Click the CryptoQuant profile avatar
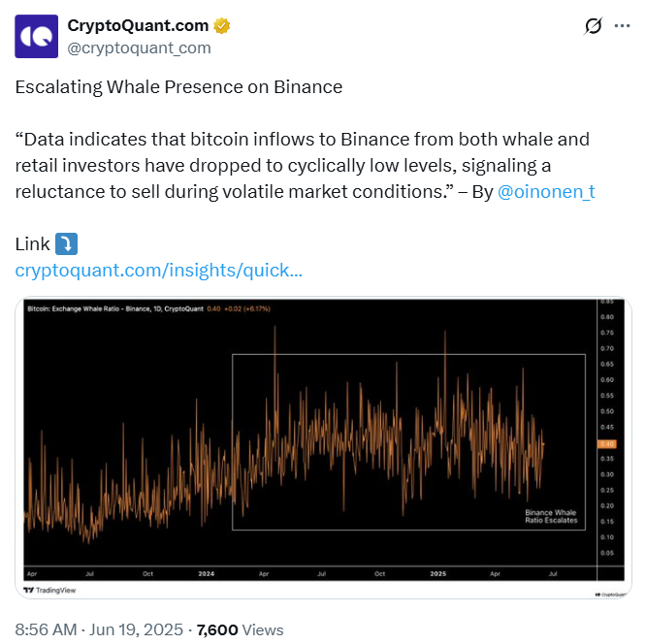The height and width of the screenshot is (644, 646). (x=36, y=36)
